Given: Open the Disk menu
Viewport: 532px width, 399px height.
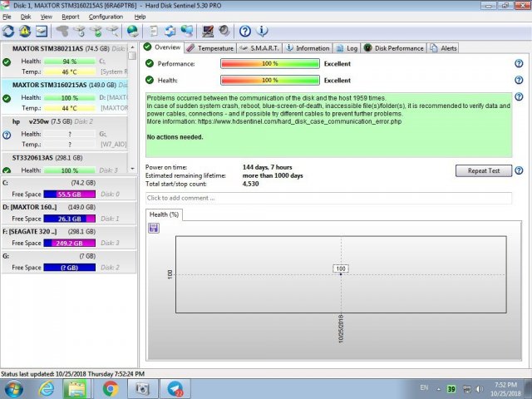Looking at the screenshot, I should pos(26,17).
